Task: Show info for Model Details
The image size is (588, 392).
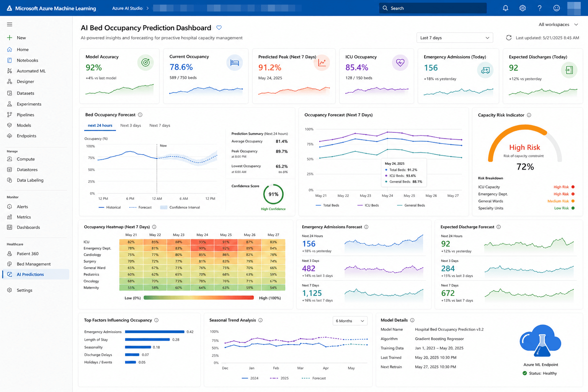Action: (412, 320)
